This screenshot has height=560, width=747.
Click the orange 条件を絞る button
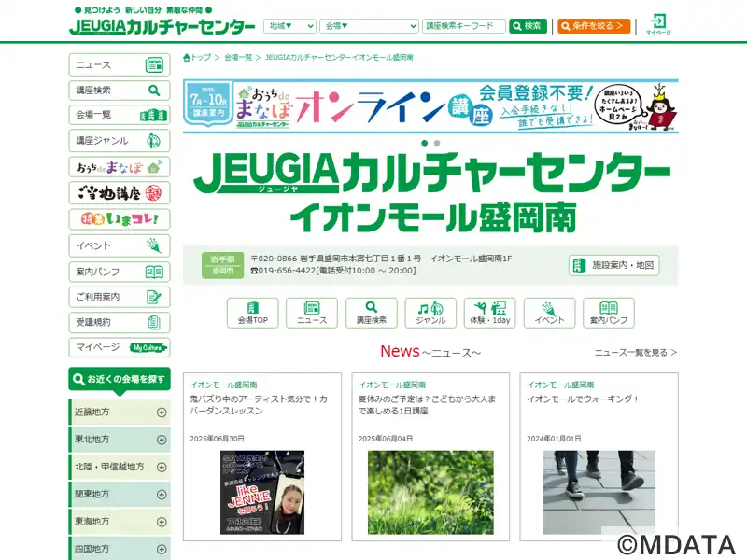pyautogui.click(x=594, y=26)
